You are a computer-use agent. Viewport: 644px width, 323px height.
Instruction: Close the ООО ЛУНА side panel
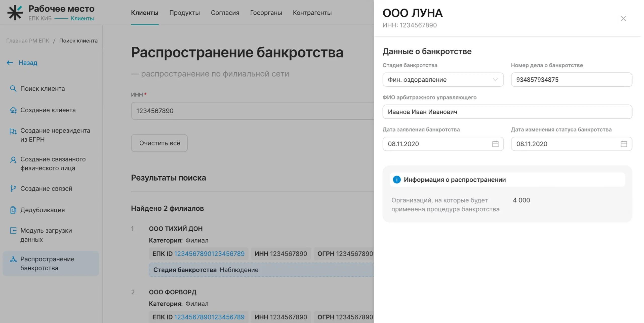click(x=623, y=18)
